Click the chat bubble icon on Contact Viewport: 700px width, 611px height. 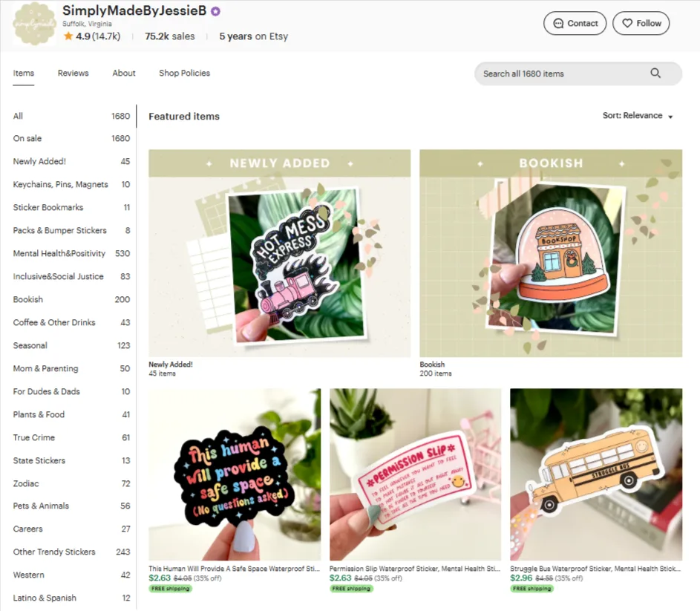tap(558, 23)
